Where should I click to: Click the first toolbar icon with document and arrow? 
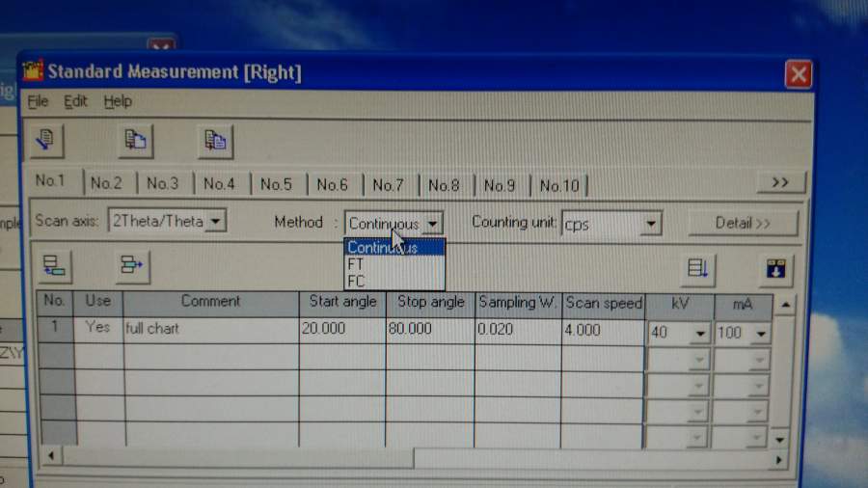click(x=46, y=140)
